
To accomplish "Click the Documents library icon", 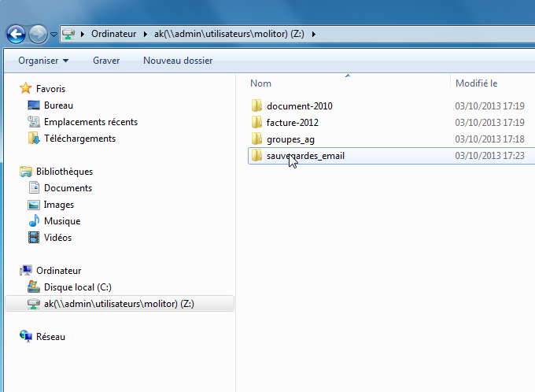I will click(34, 188).
